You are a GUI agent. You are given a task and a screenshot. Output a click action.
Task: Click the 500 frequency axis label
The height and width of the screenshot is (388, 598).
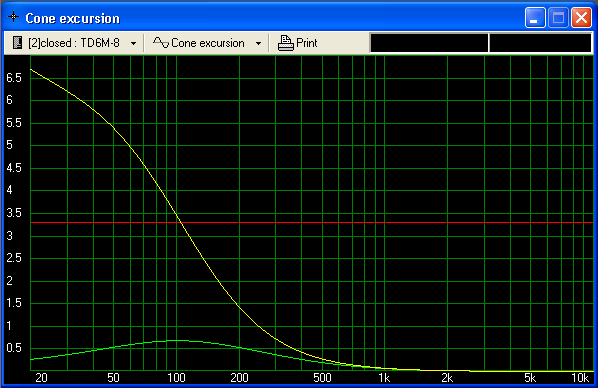[x=322, y=378]
